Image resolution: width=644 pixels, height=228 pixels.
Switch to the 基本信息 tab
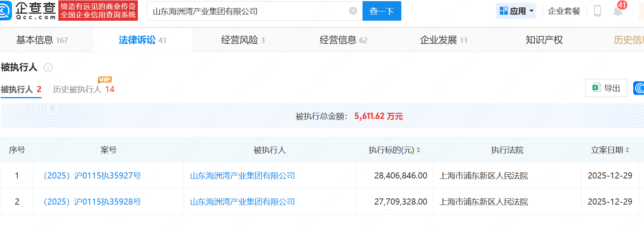pos(42,40)
